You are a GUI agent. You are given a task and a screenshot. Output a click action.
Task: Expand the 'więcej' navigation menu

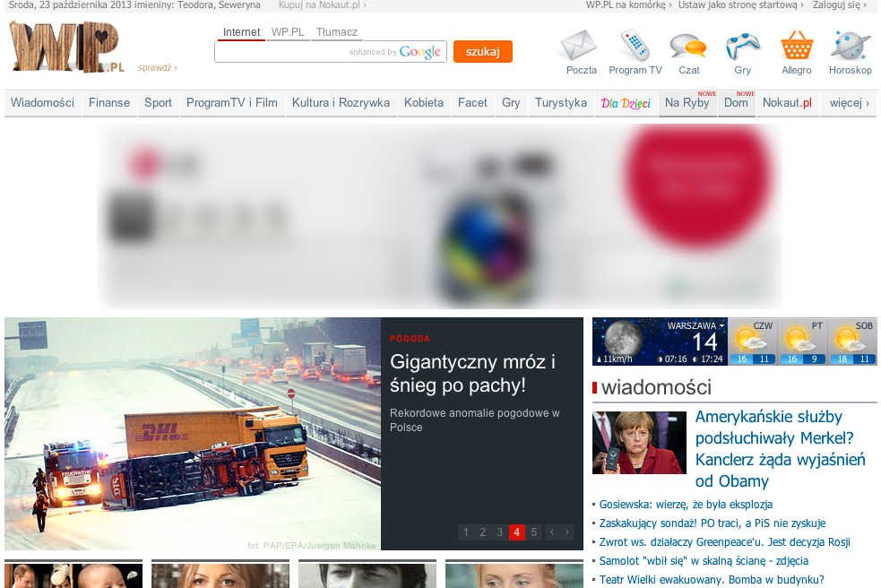click(849, 103)
